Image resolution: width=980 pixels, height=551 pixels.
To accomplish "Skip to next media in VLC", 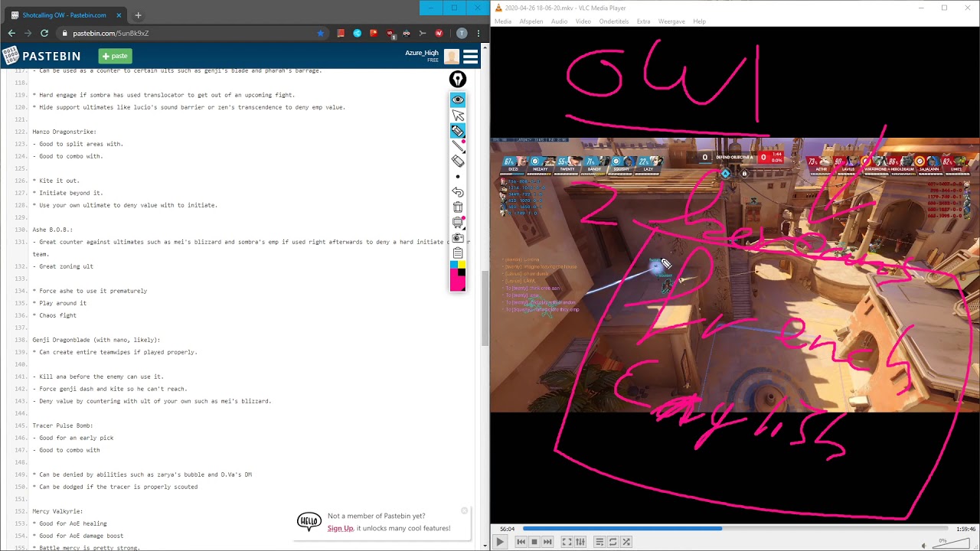I will coord(547,542).
